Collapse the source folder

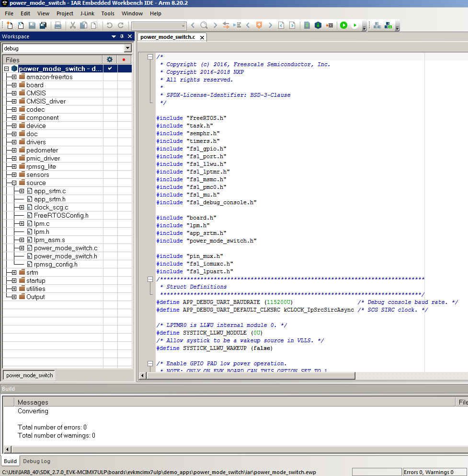point(14,183)
